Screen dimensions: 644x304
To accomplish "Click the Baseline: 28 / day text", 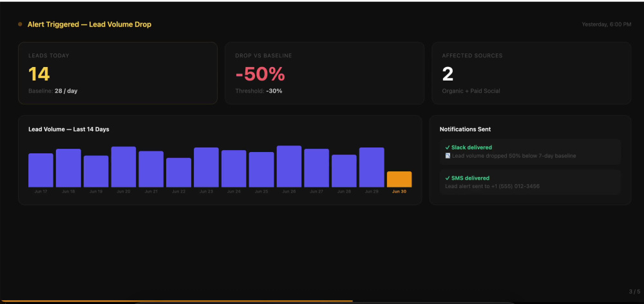I will coord(53,91).
